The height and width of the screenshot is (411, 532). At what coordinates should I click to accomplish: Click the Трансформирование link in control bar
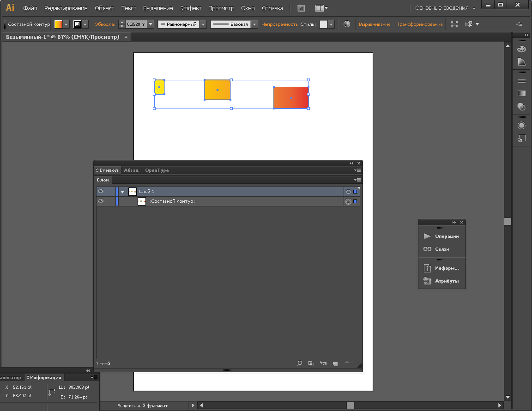coord(419,24)
